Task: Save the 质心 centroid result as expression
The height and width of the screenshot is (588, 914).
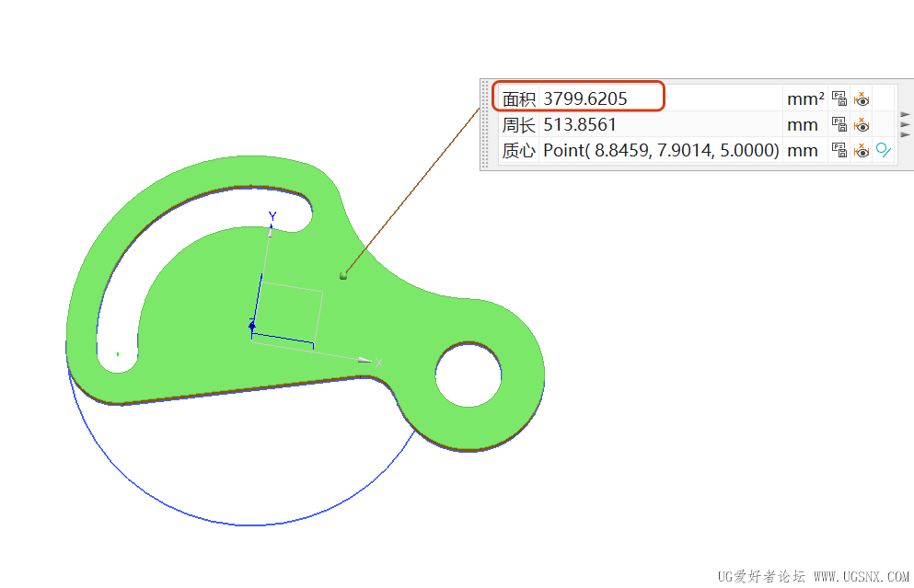Action: coord(839,150)
